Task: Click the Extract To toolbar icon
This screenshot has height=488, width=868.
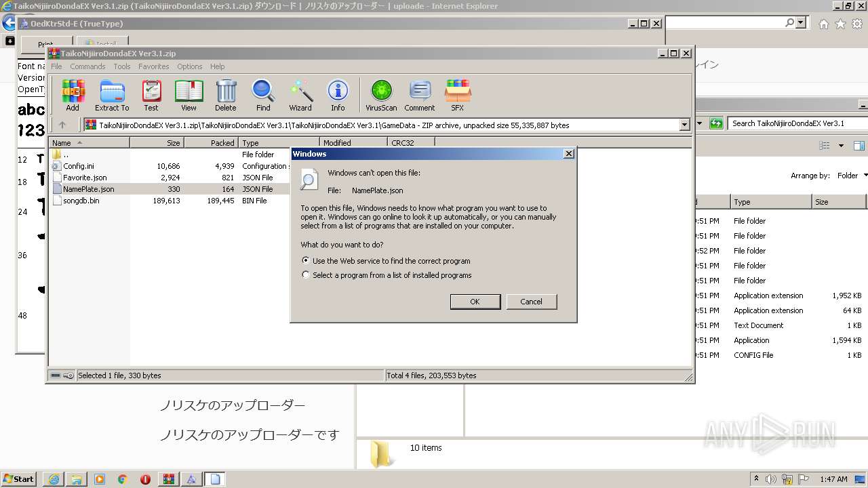Action: 112,96
